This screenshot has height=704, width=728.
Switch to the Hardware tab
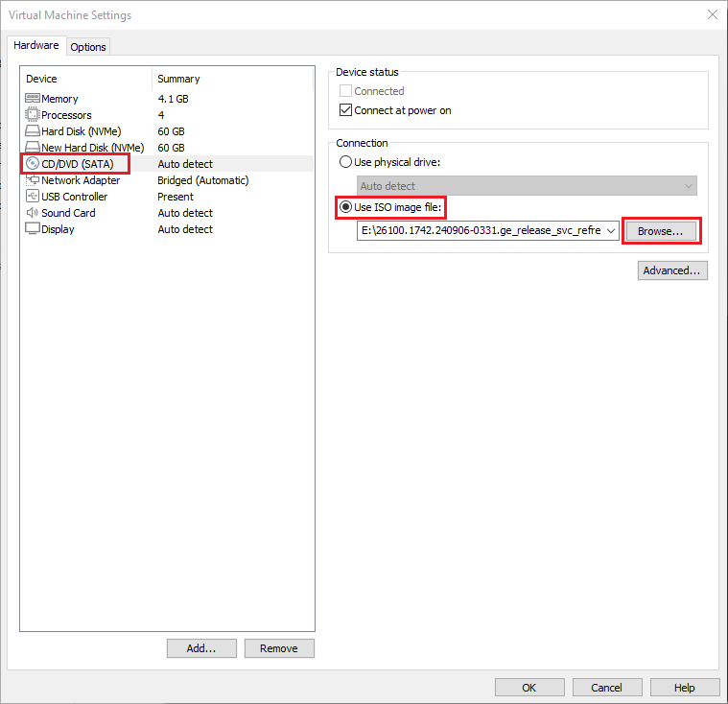point(36,46)
